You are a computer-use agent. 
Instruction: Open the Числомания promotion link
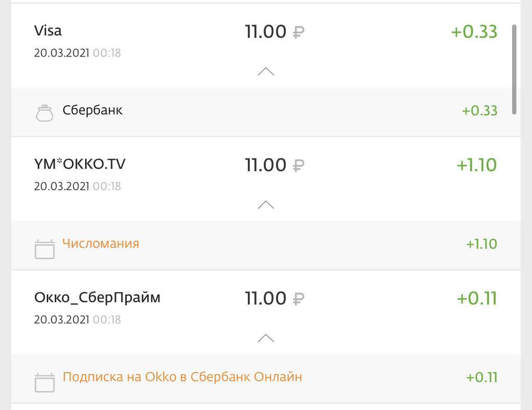pos(101,243)
